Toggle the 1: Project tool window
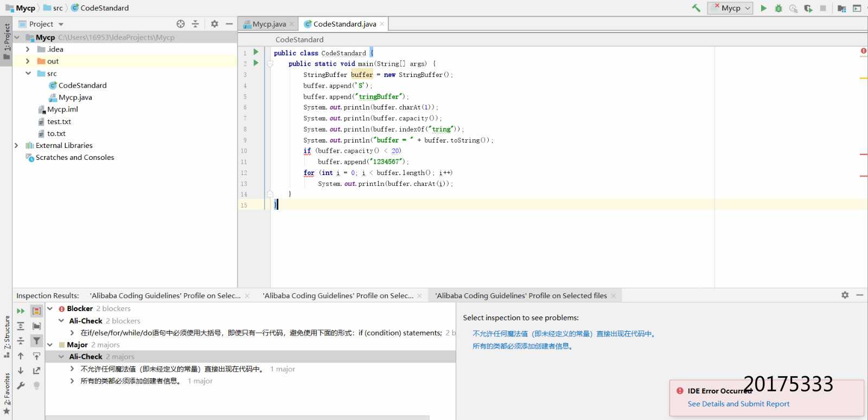Screen dimensions: 868x420 pyautogui.click(x=7, y=42)
